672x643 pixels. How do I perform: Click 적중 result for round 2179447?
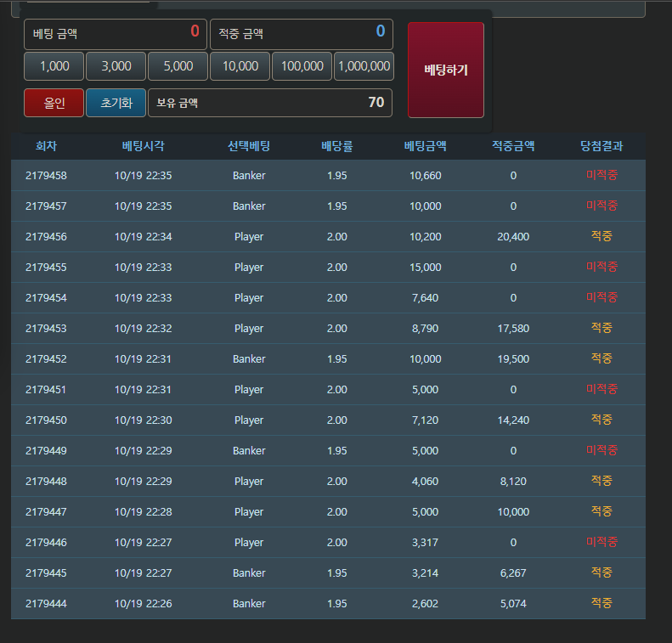(601, 511)
